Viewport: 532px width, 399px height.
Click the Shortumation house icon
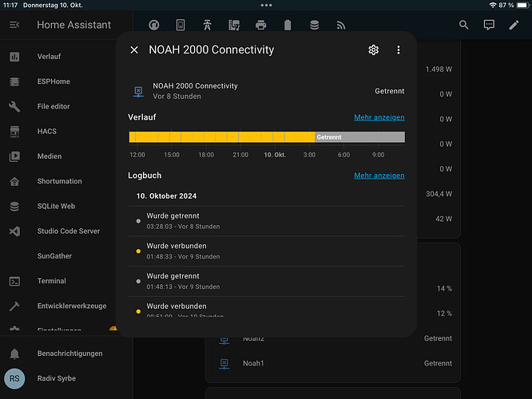pos(14,181)
